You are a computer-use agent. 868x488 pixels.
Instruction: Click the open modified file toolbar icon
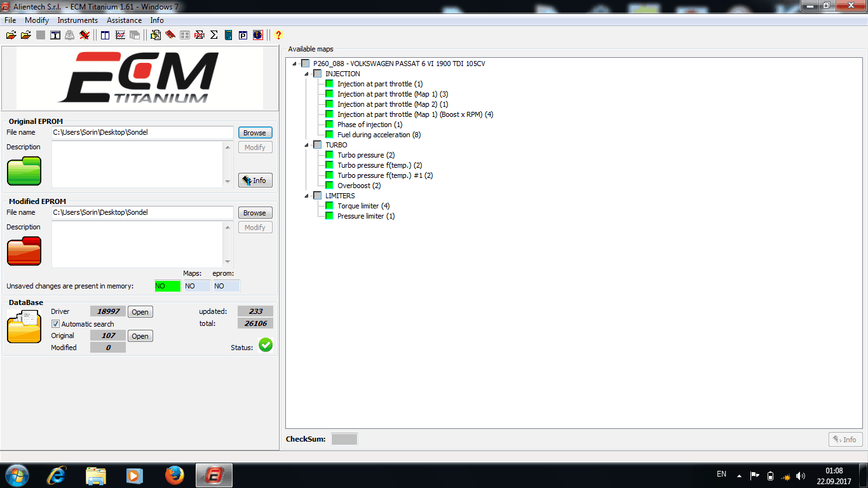25,35
